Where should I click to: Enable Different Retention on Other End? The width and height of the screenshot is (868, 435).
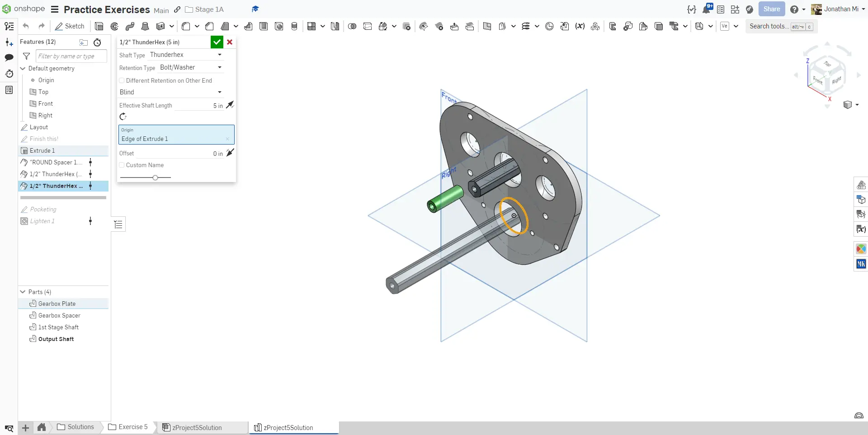click(x=122, y=80)
